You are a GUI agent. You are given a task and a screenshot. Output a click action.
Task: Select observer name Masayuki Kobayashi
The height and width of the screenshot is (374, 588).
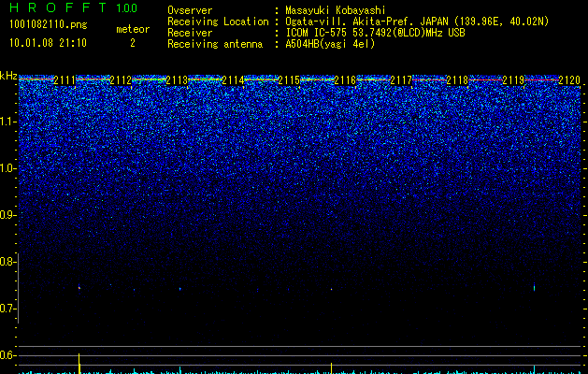(x=336, y=10)
